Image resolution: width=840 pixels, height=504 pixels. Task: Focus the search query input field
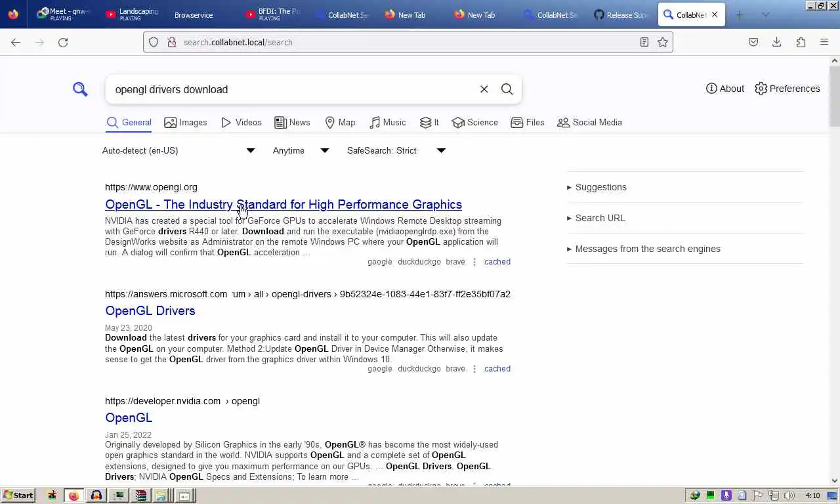click(x=292, y=89)
